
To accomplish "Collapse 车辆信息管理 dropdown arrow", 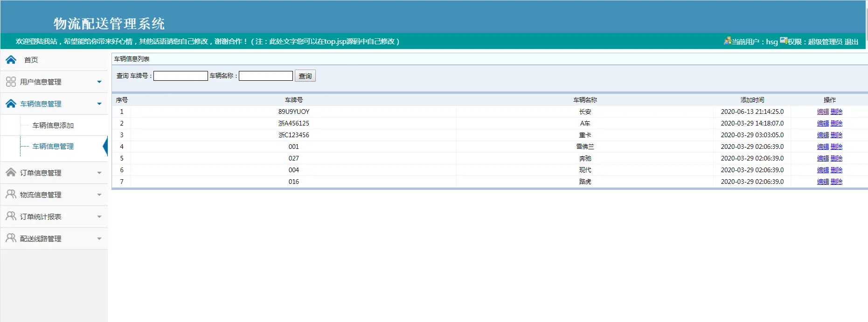I will pyautogui.click(x=99, y=104).
